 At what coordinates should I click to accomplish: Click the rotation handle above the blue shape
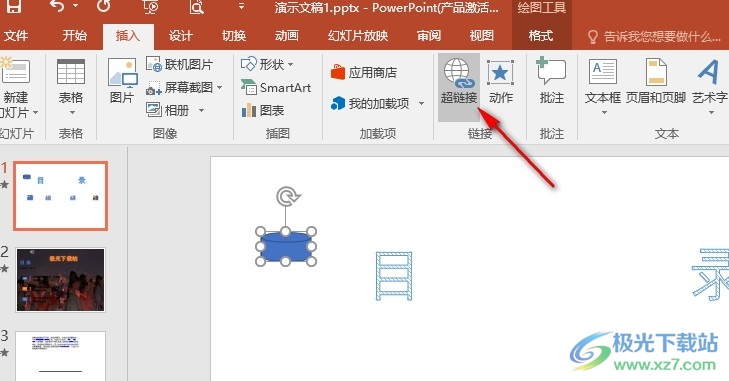tap(287, 196)
